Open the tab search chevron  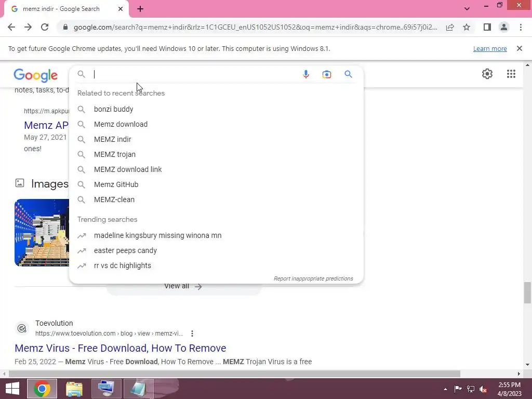click(467, 9)
